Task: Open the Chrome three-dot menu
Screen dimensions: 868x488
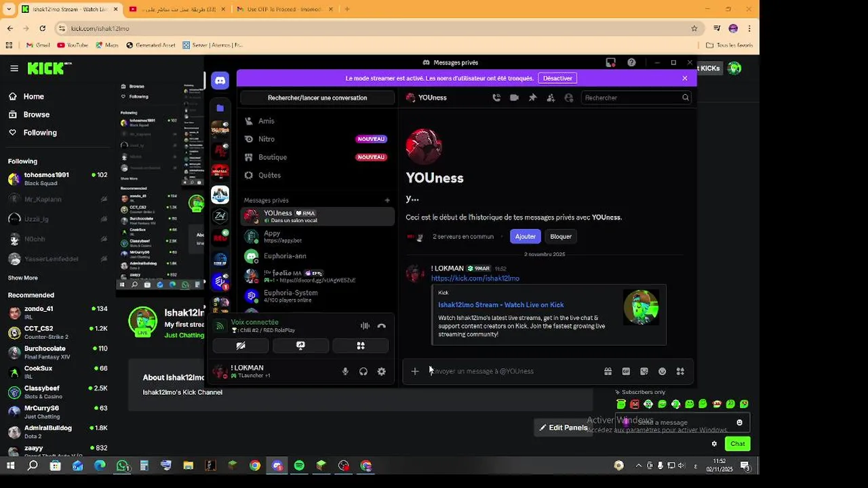Action: click(x=749, y=28)
